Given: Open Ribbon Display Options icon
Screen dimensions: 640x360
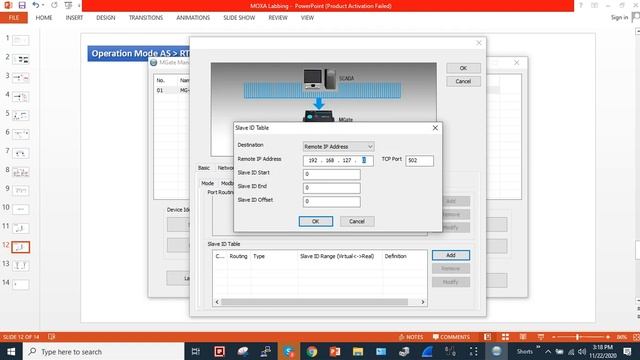Looking at the screenshot, I should [x=594, y=5].
